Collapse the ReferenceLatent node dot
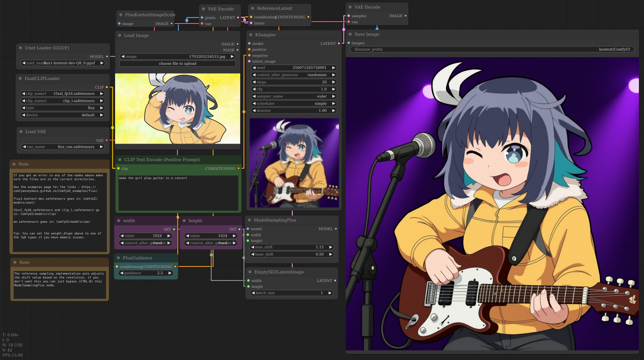Image resolution: width=644 pixels, height=360 pixels. point(252,8)
